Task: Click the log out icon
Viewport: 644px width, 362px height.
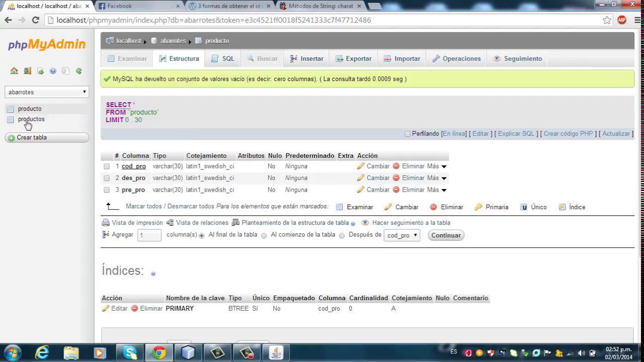Action: click(x=27, y=71)
